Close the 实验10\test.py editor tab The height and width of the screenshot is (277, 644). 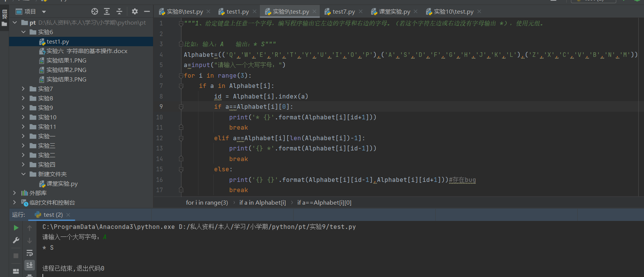pos(479,11)
